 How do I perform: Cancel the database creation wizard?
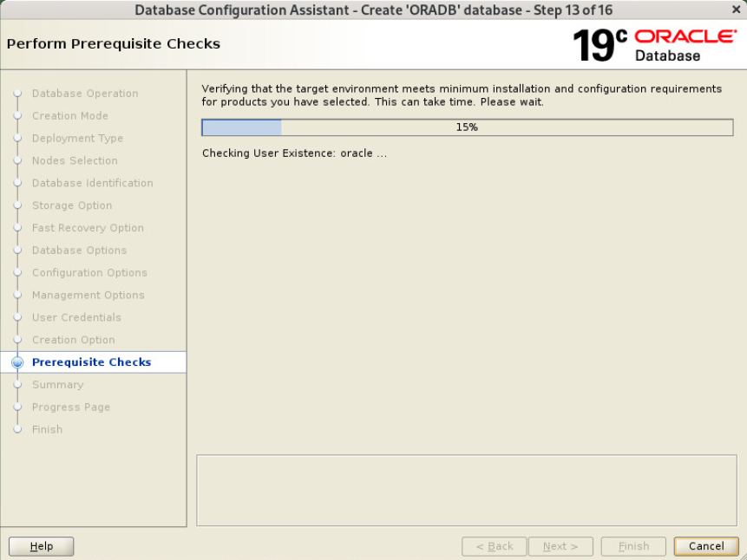click(x=706, y=546)
